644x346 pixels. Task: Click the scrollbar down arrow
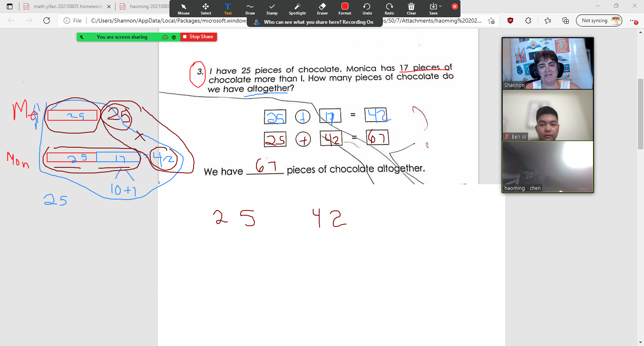[x=640, y=342]
